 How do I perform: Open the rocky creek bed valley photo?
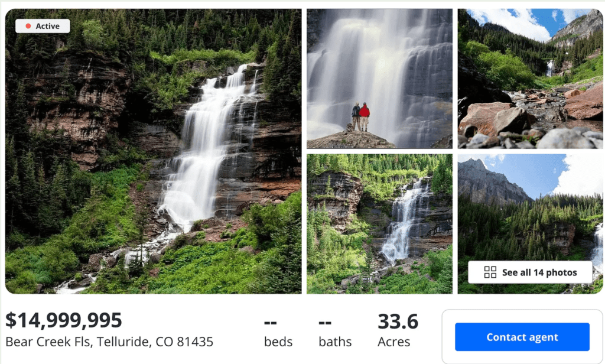point(530,79)
